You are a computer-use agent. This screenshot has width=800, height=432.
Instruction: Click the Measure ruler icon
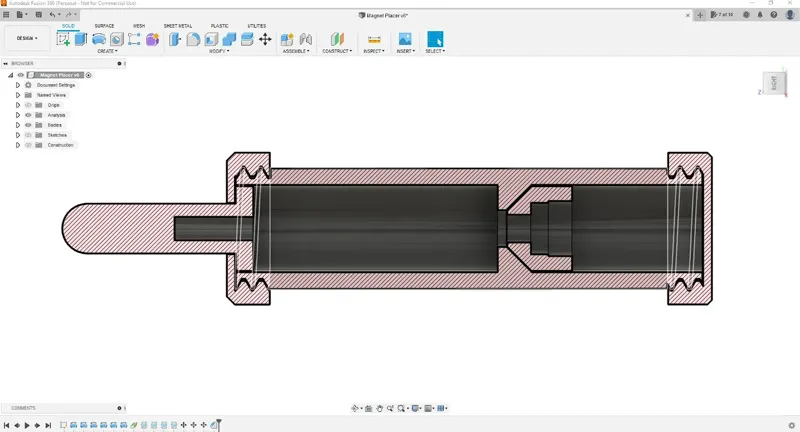point(374,39)
